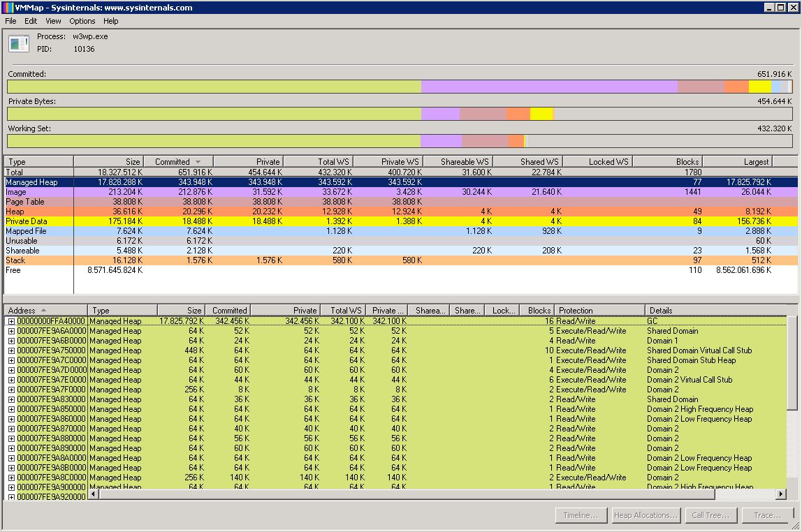Open the View menu
The height and width of the screenshot is (532, 802).
click(53, 21)
